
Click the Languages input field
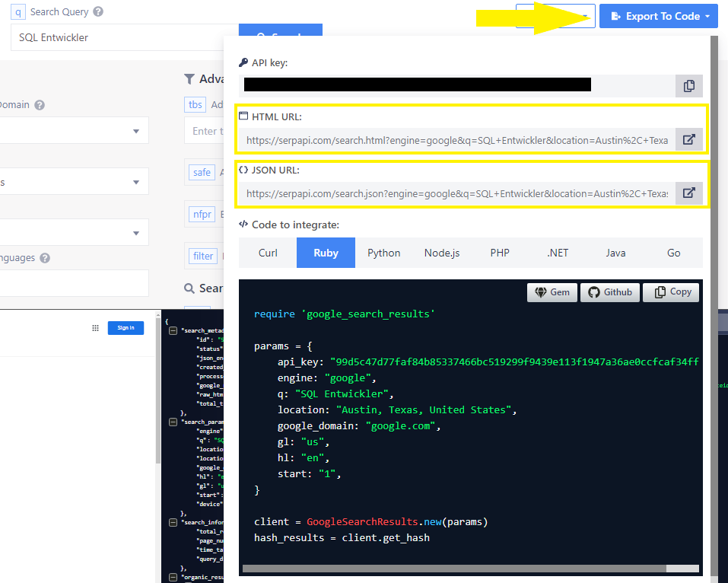click(x=75, y=283)
